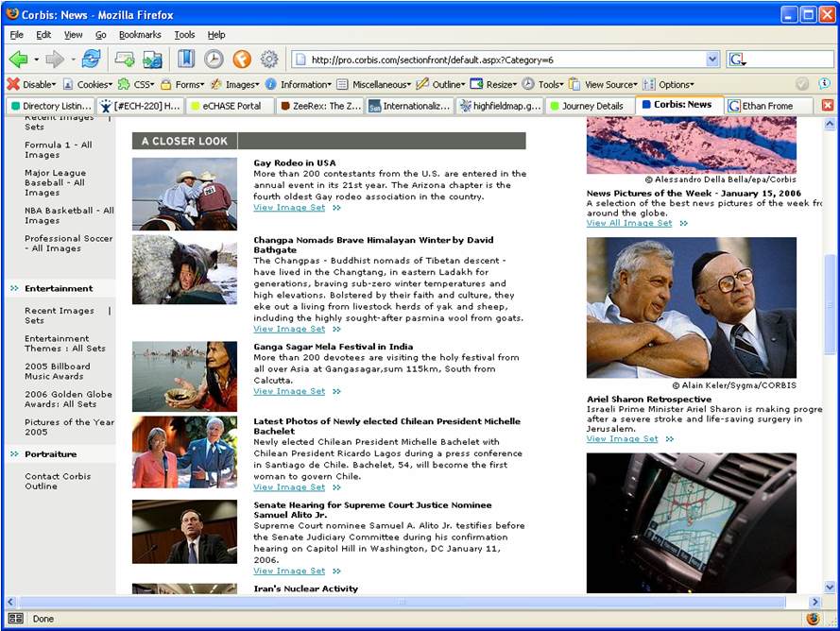
Task: Click the orange circular toolbar icon
Action: [242, 60]
